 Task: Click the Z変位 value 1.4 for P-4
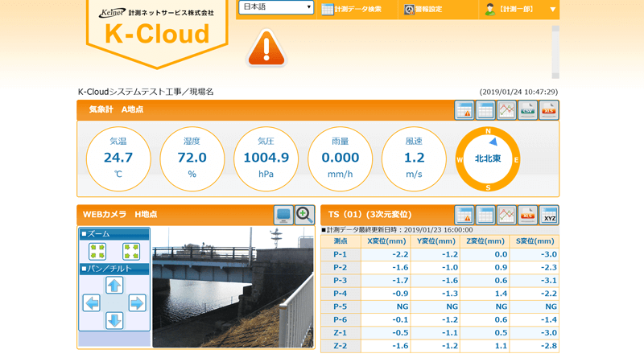click(485, 294)
